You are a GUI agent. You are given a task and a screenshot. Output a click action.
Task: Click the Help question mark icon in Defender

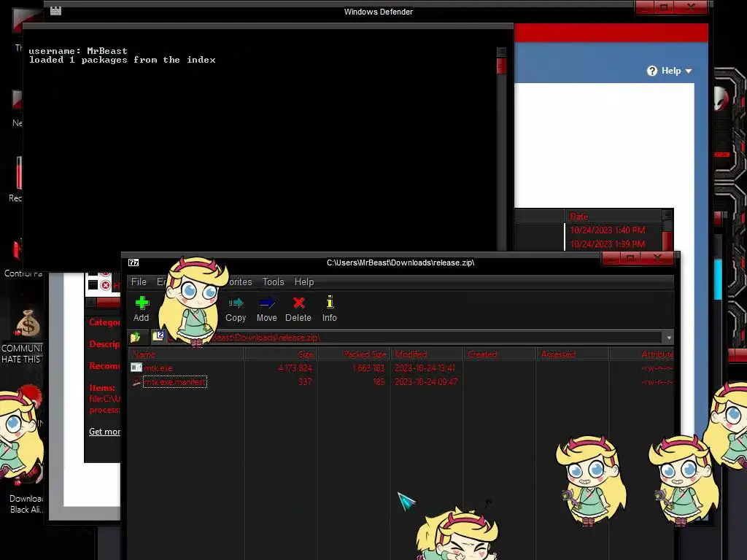pos(651,71)
